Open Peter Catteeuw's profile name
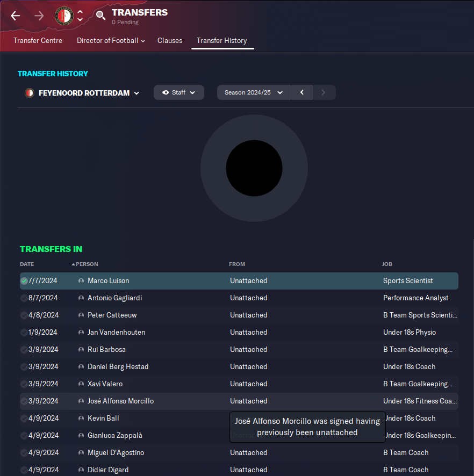This screenshot has height=476, width=474. pos(112,315)
